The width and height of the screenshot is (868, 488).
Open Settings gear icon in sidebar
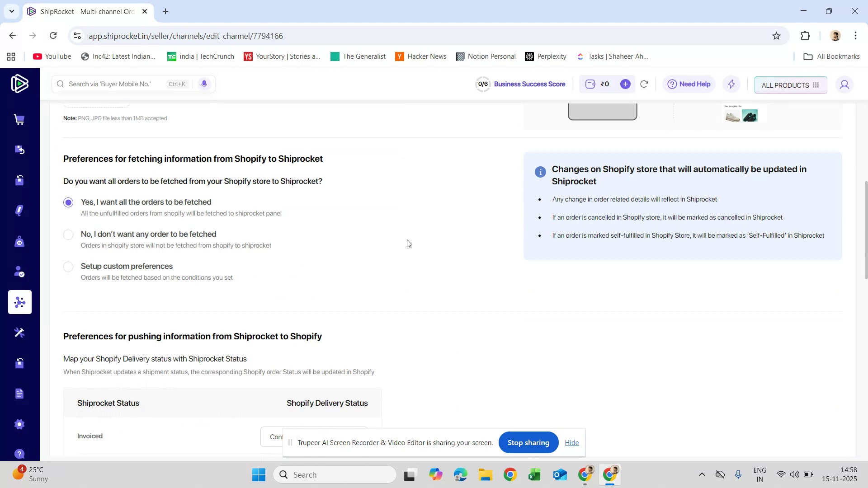coord(19,424)
